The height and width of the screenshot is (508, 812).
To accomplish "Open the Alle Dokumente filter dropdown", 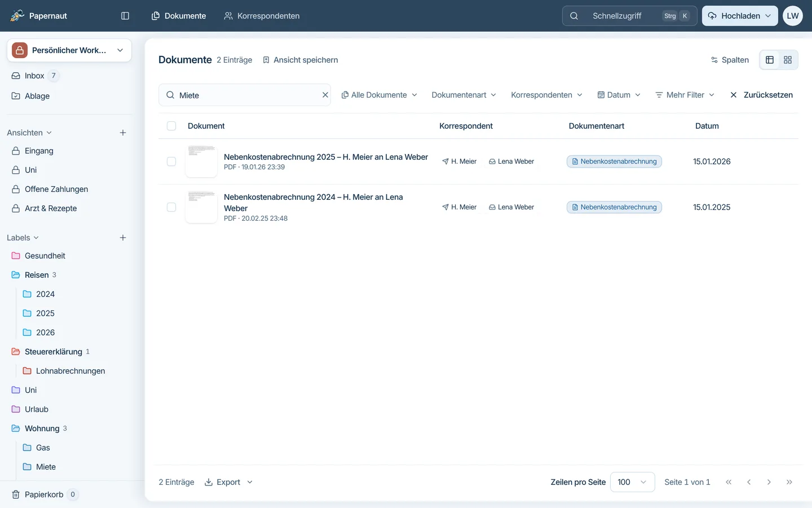I will (379, 95).
